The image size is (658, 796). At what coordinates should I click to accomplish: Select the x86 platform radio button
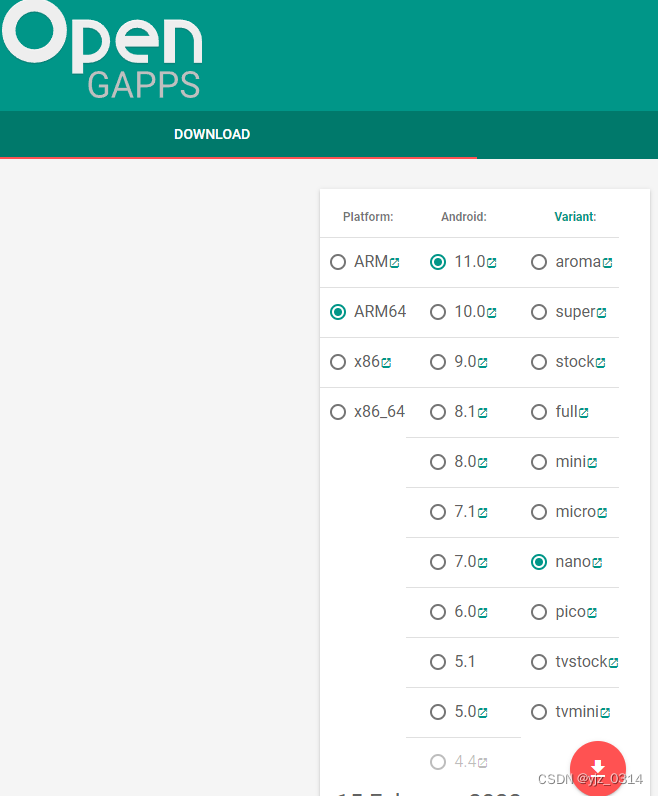point(338,362)
